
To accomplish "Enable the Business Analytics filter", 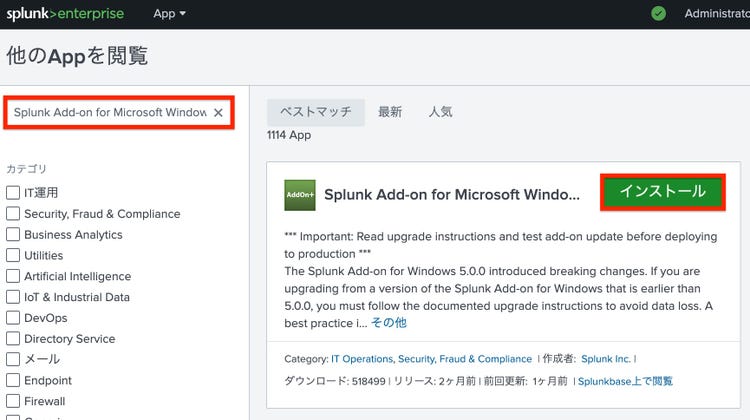I will point(13,234).
